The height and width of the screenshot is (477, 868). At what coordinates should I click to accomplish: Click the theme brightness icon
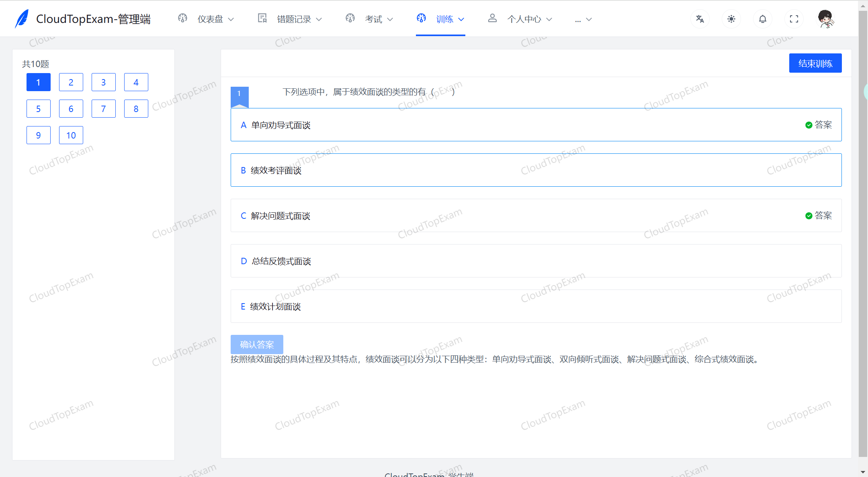tap(731, 18)
